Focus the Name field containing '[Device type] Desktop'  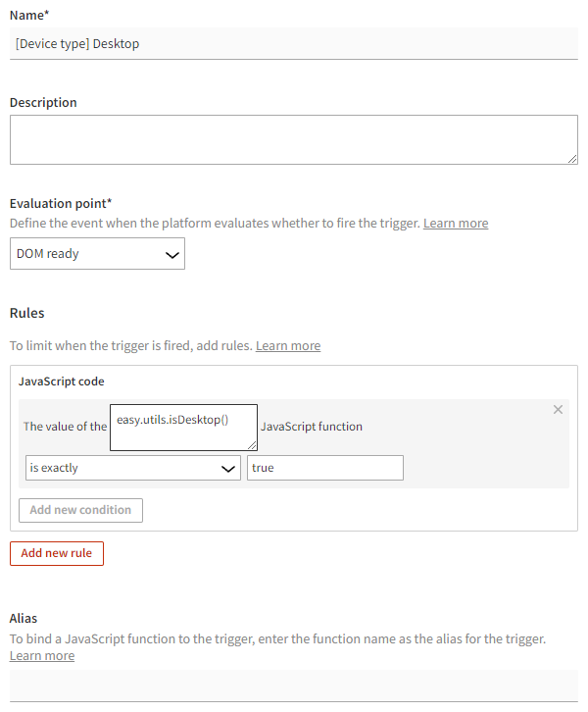point(294,44)
